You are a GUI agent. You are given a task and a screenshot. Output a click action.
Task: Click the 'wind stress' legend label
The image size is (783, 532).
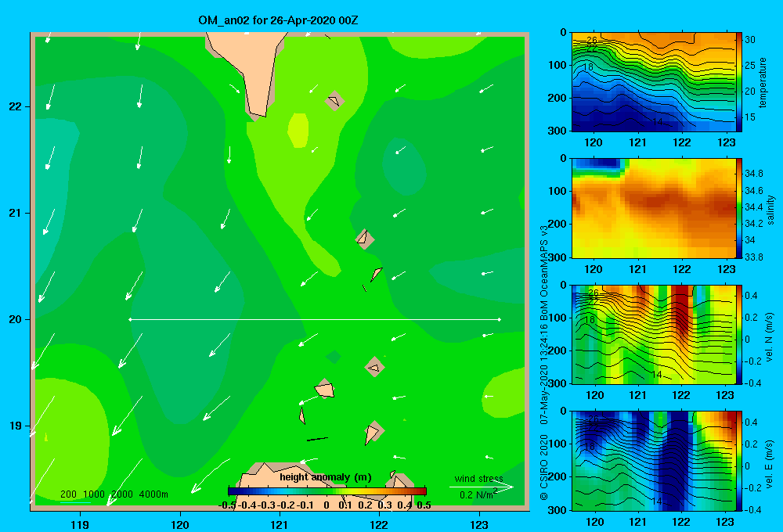pyautogui.click(x=478, y=478)
